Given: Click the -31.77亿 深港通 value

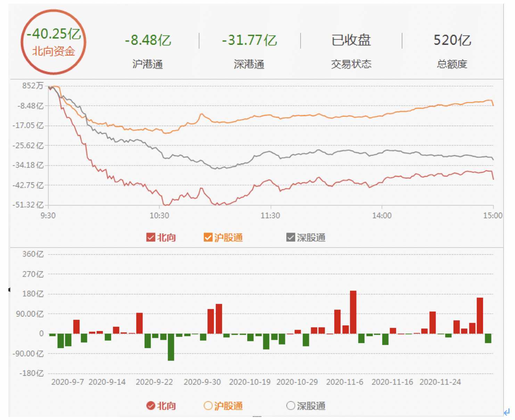Looking at the screenshot, I should tap(250, 40).
